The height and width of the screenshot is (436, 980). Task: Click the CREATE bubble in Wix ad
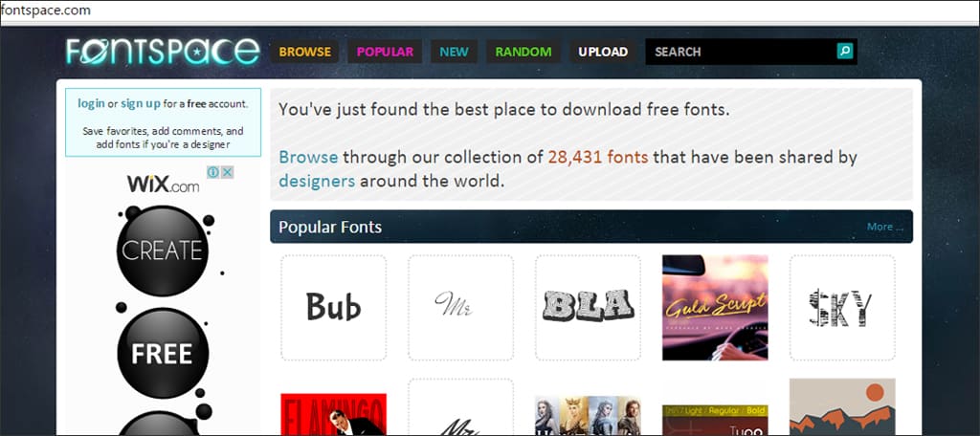163,251
